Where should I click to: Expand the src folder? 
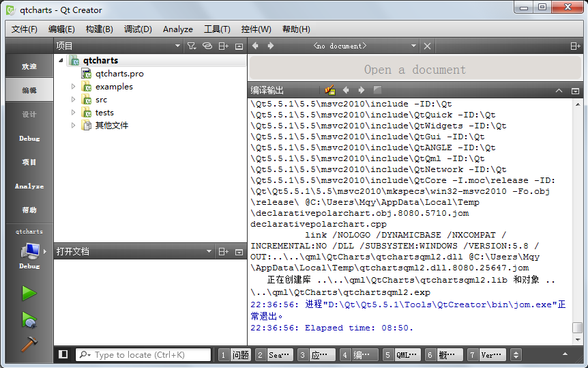(73, 100)
